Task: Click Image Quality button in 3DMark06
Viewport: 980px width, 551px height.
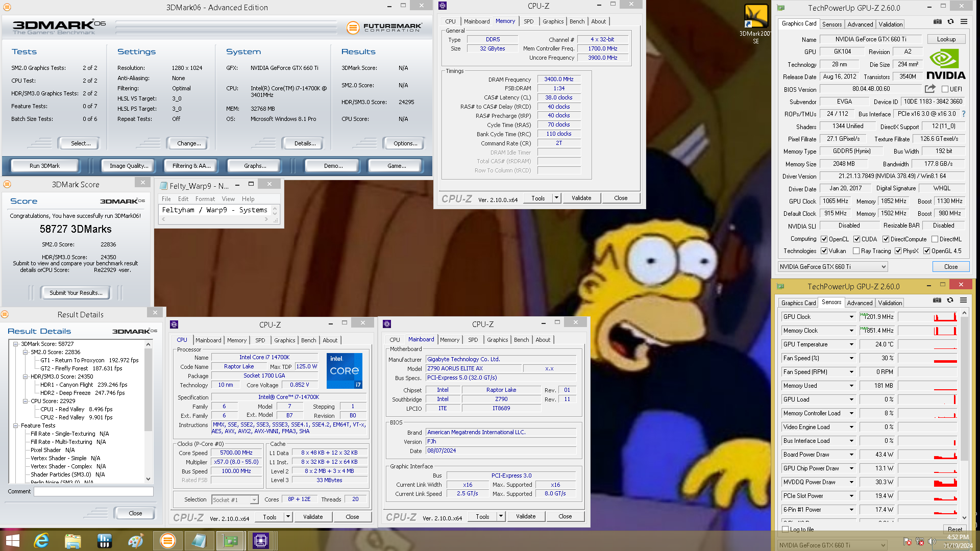Action: (129, 166)
